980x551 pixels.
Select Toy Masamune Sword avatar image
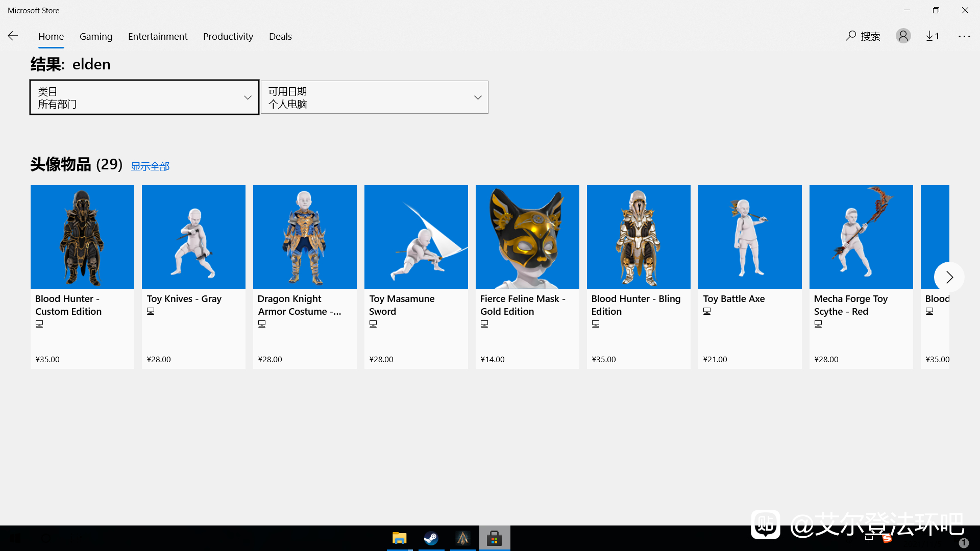tap(416, 237)
